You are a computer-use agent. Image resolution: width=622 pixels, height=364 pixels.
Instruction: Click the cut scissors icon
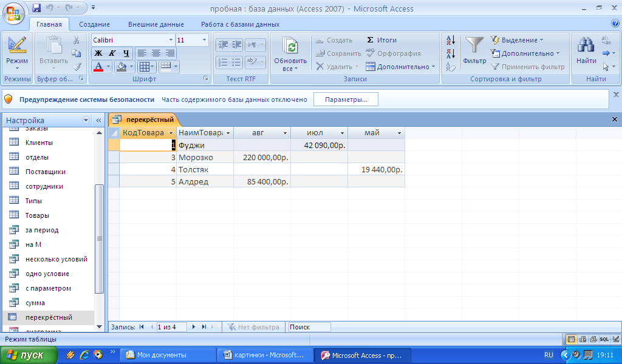76,40
